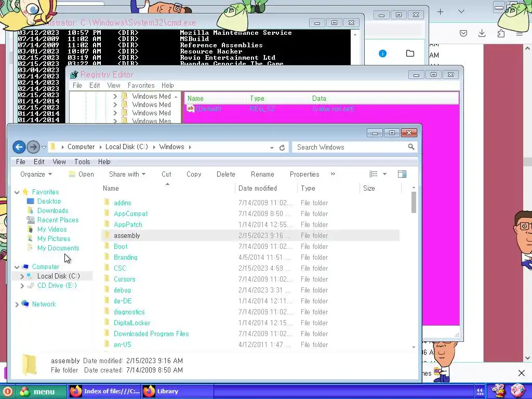
Task: Expand Local Disk (C:) in tree
Action: coord(22,276)
